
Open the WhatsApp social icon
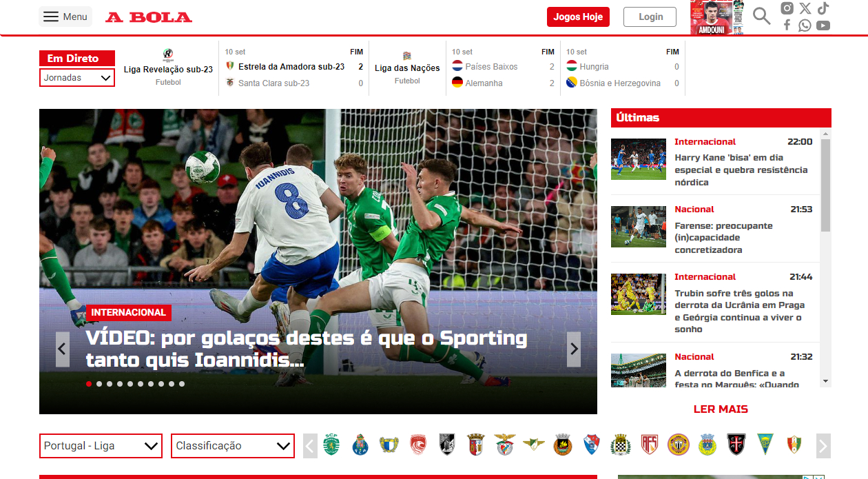pos(805,26)
